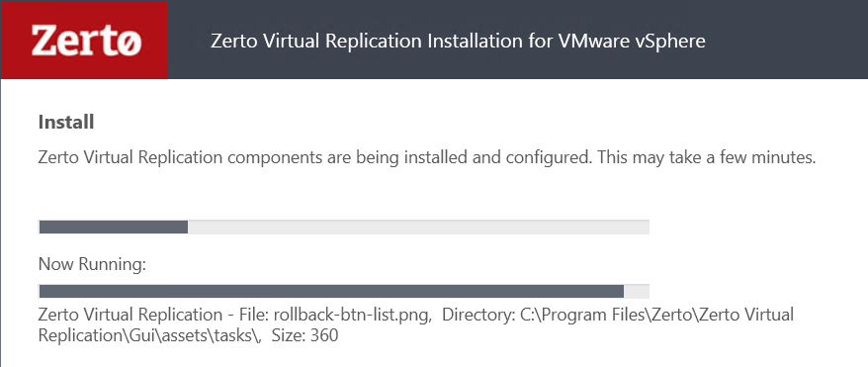Click the 'Size: 360' status text
This screenshot has height=367, width=868.
point(304,335)
